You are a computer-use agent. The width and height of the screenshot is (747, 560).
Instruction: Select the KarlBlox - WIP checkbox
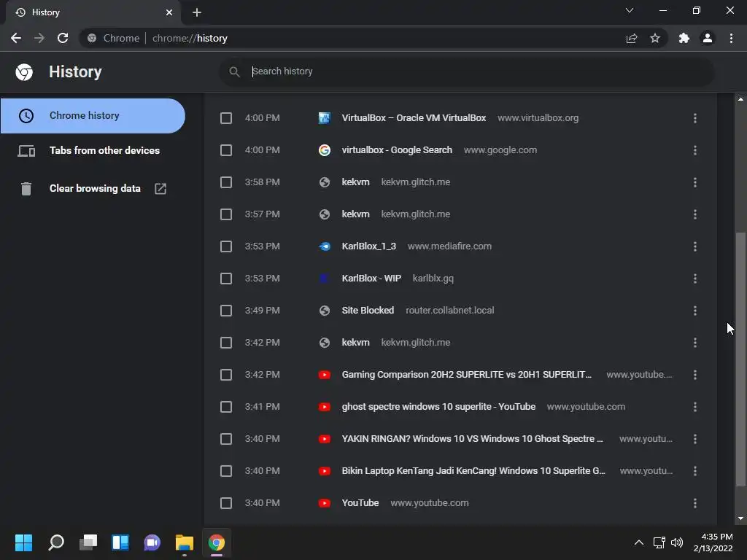tap(226, 279)
